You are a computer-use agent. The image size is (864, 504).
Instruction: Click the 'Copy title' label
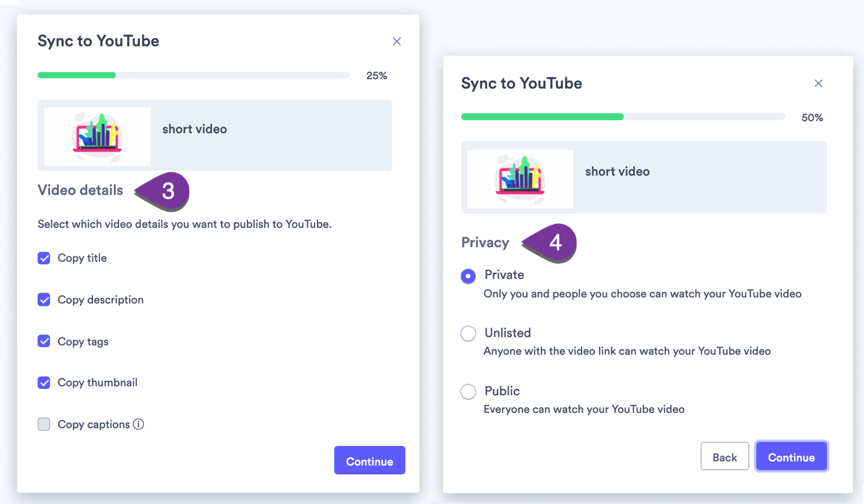click(82, 258)
